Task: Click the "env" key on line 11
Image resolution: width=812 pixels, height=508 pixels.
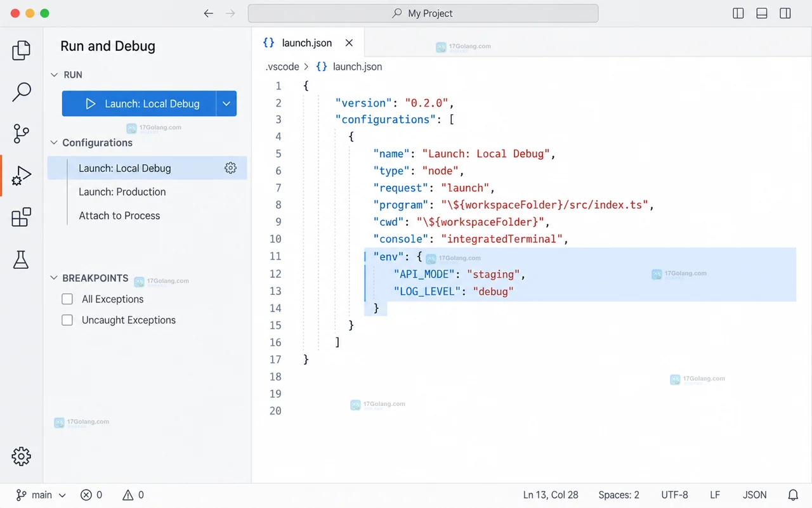Action: click(x=389, y=256)
